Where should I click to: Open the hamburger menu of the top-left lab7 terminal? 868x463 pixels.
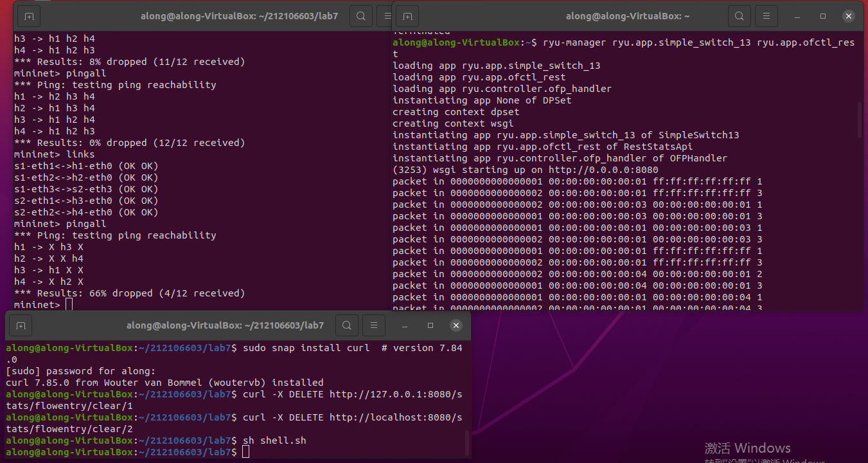pos(385,16)
